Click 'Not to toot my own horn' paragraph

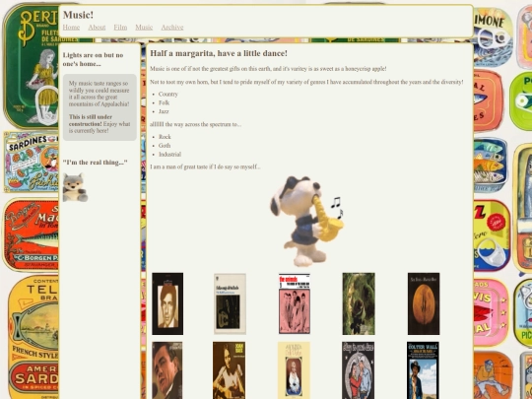(x=306, y=82)
